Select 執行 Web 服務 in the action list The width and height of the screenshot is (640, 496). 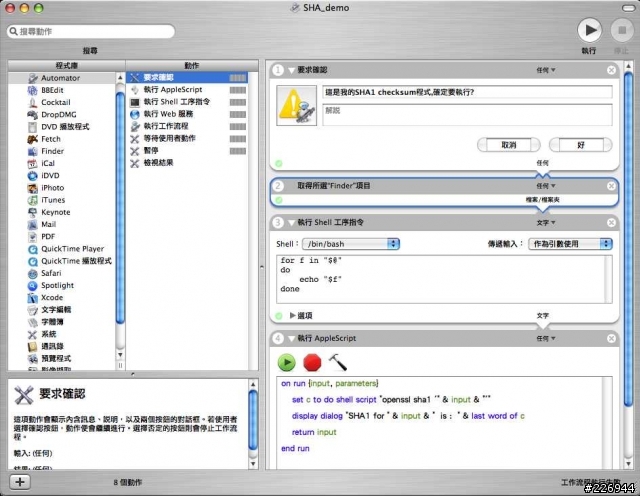point(187,114)
